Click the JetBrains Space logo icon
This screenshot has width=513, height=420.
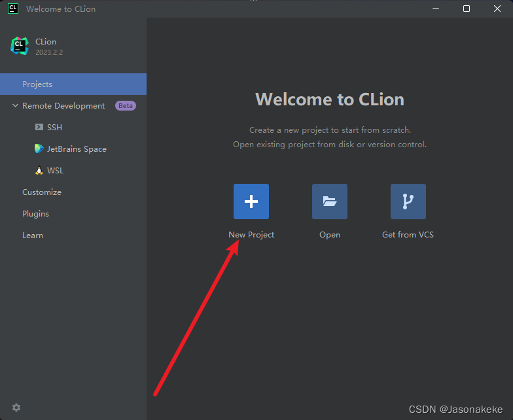39,149
